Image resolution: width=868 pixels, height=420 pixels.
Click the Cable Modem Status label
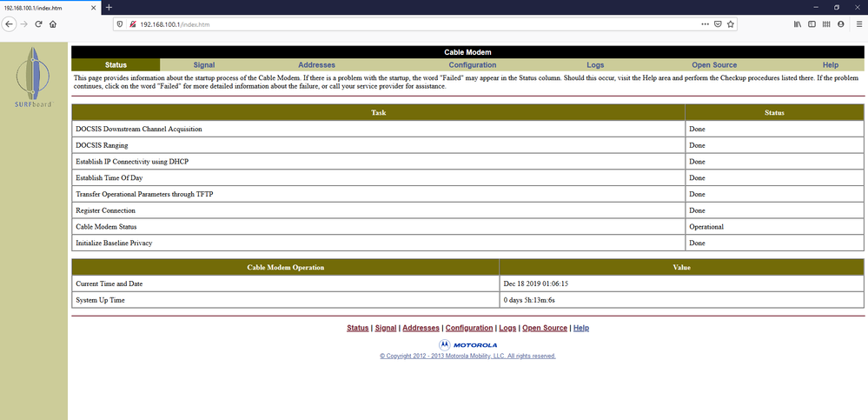[x=106, y=227]
